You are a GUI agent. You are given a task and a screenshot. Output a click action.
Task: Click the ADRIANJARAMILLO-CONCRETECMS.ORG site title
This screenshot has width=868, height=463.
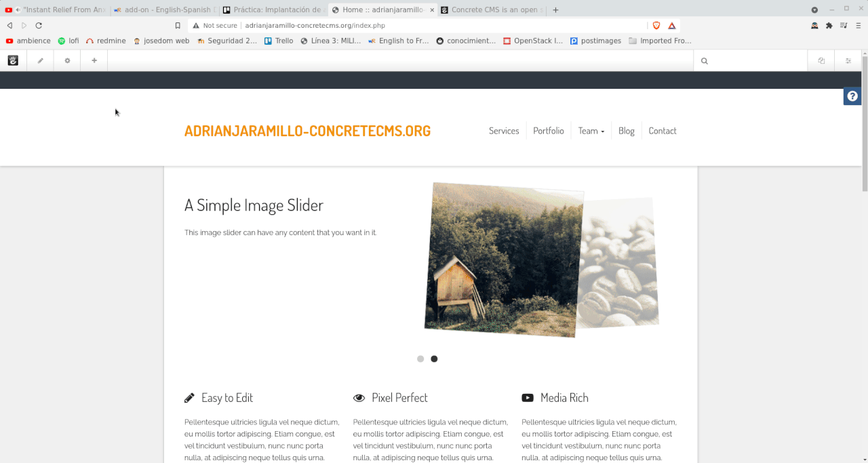pyautogui.click(x=308, y=131)
